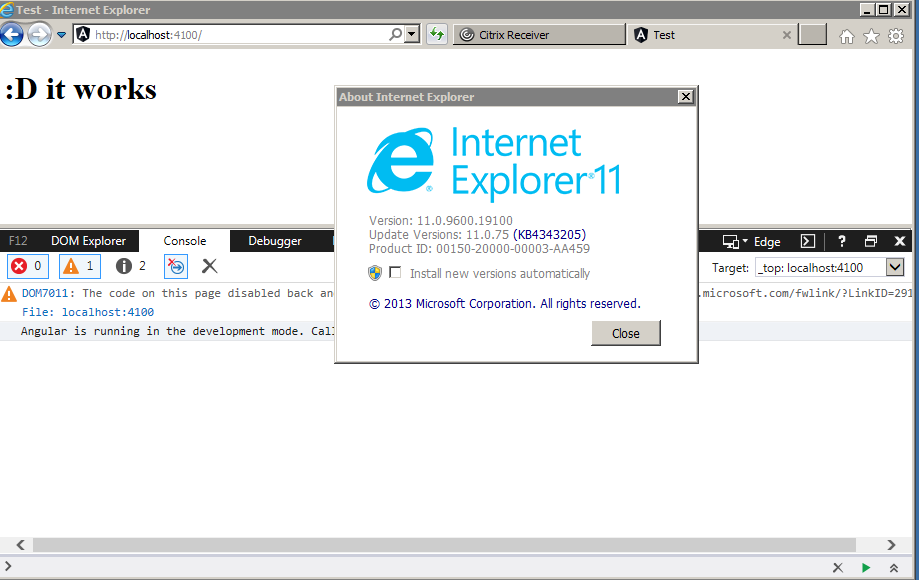The height and width of the screenshot is (580, 919).
Task: Click the search magnifier in address bar
Action: (396, 35)
